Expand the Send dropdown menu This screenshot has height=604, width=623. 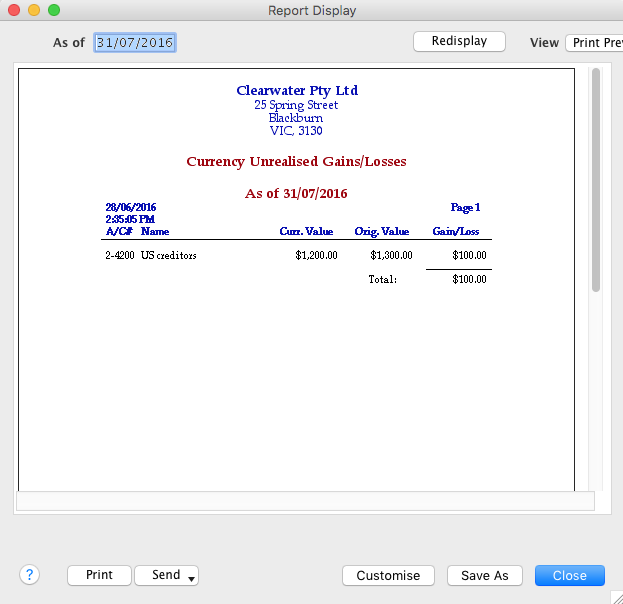(166, 575)
